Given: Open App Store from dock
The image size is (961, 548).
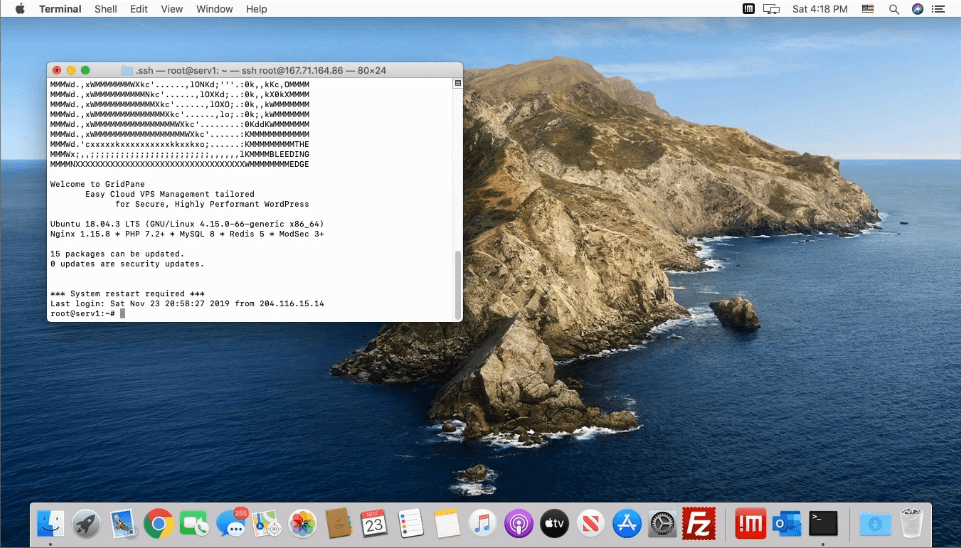Looking at the screenshot, I should pos(626,524).
